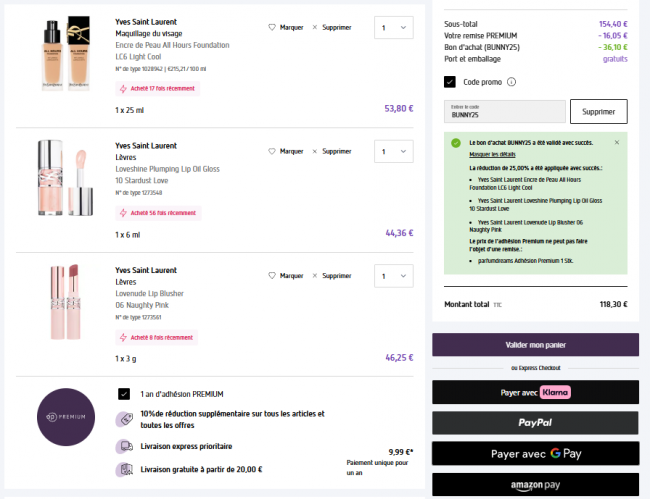Click Supprimer X for All Hours Foundation
This screenshot has height=499, width=650.
pyautogui.click(x=315, y=27)
